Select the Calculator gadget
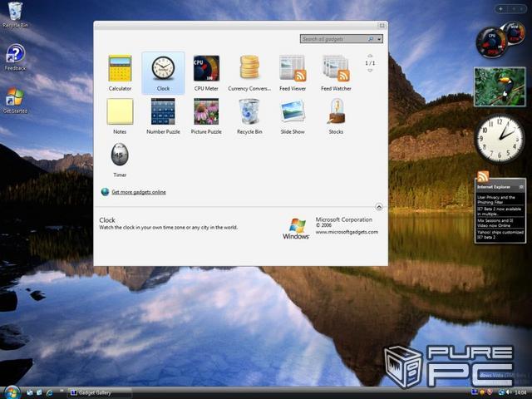The width and height of the screenshot is (532, 399). click(120, 73)
